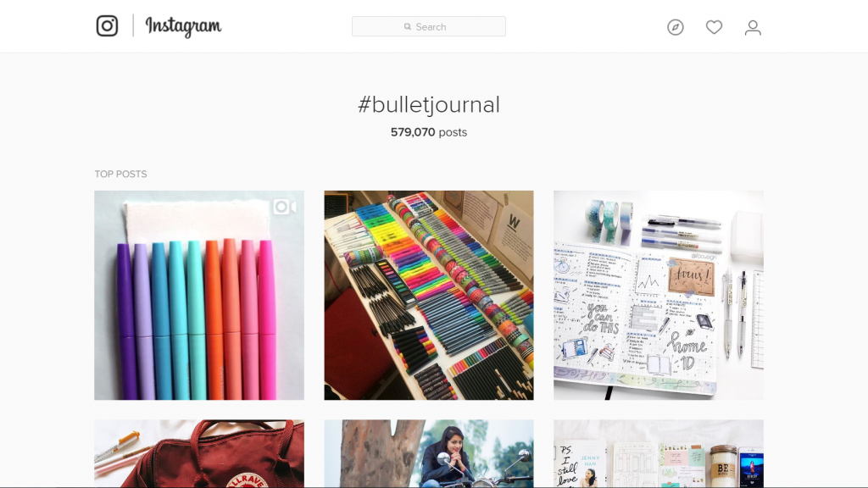
Task: Open the Explore compass icon
Action: 676,27
